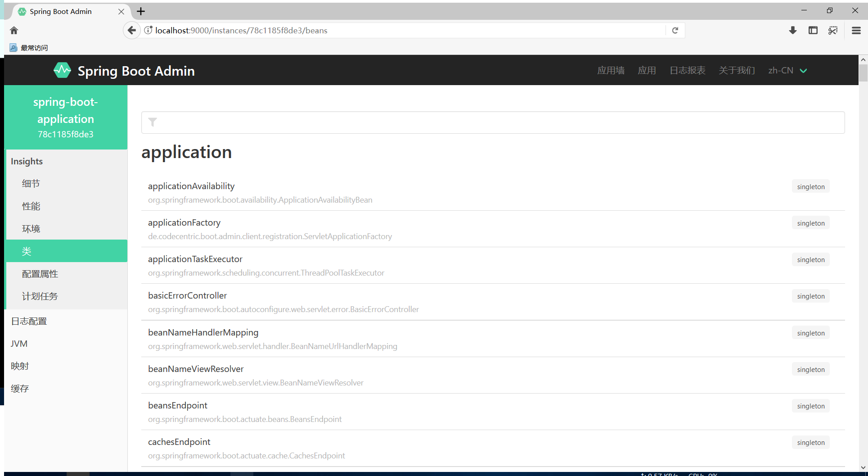
Task: Click singleton tag for applicationAvailability
Action: [x=811, y=186]
